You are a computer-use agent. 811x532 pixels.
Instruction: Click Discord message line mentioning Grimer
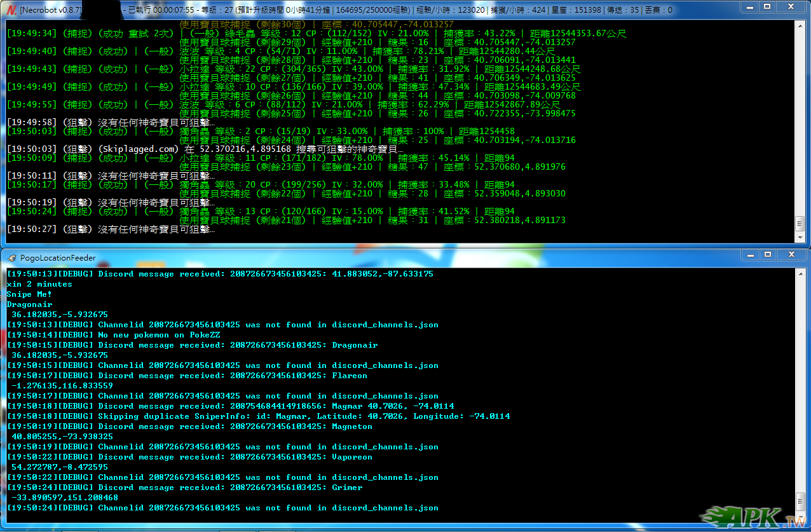184,488
